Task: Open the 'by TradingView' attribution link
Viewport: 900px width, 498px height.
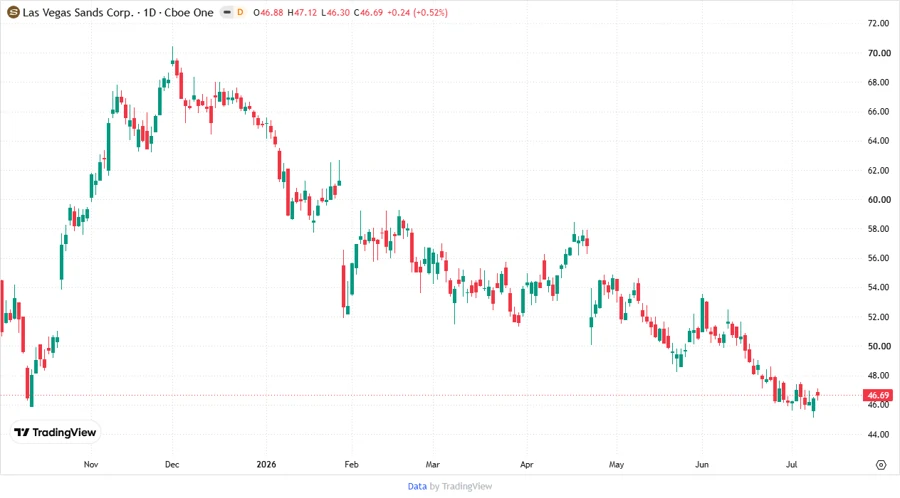Action: (x=461, y=486)
